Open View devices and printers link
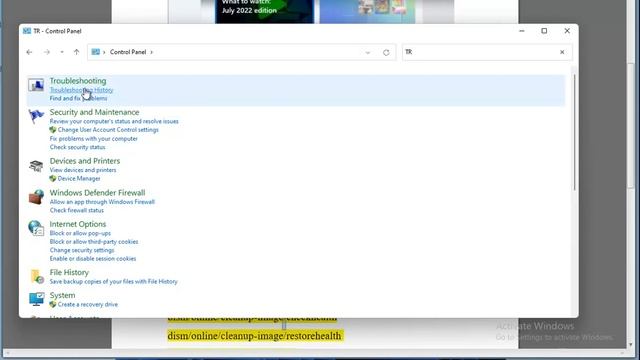This screenshot has width=640, height=360. coord(83,170)
